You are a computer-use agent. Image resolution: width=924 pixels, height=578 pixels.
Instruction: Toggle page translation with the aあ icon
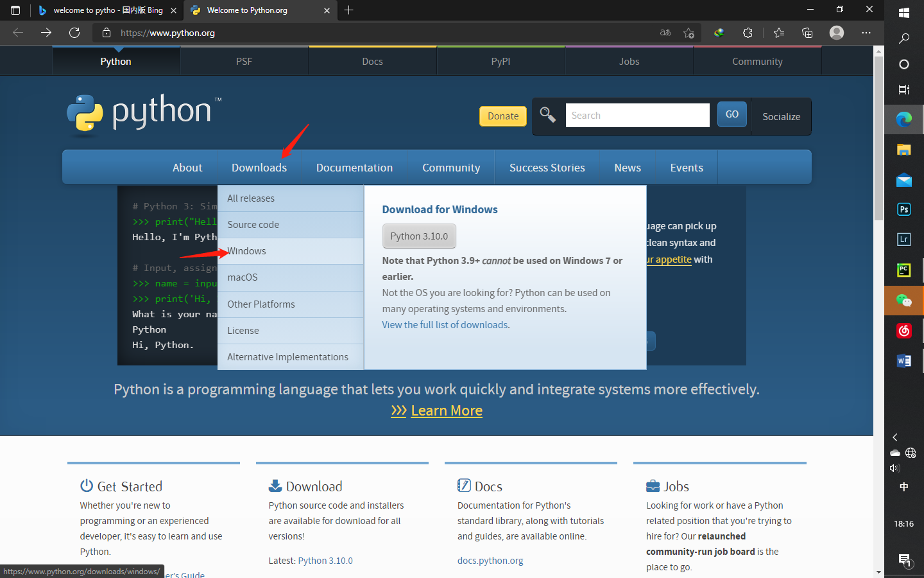(665, 33)
